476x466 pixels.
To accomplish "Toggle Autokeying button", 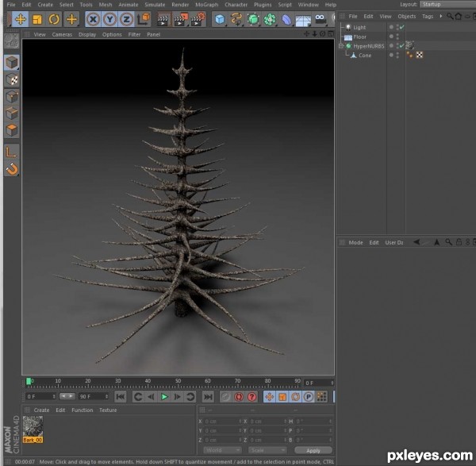I will (239, 397).
